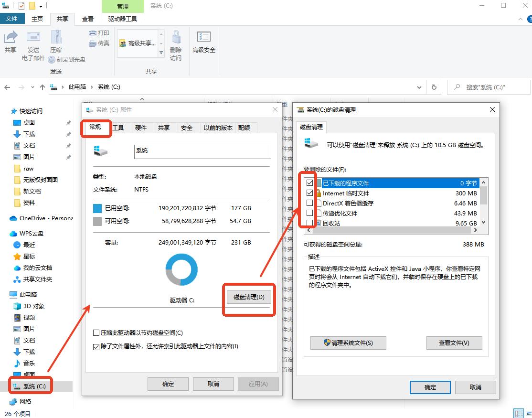Refresh the current folder view

pos(434,87)
